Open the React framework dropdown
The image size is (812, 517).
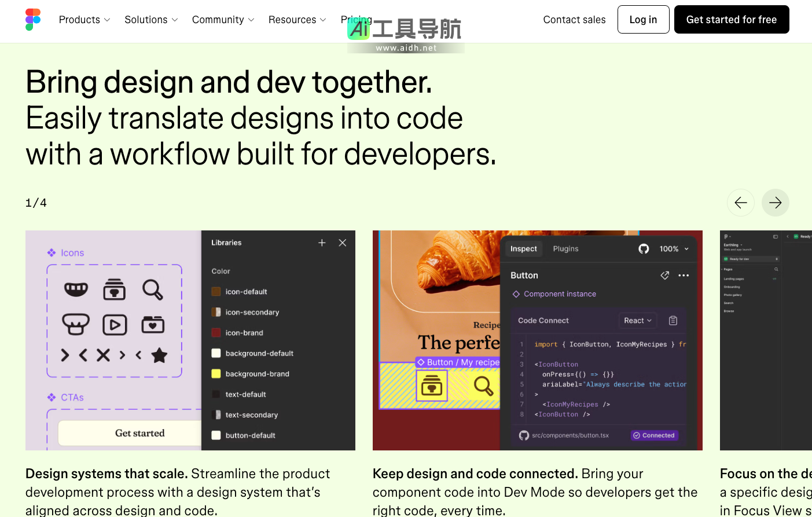coord(637,321)
